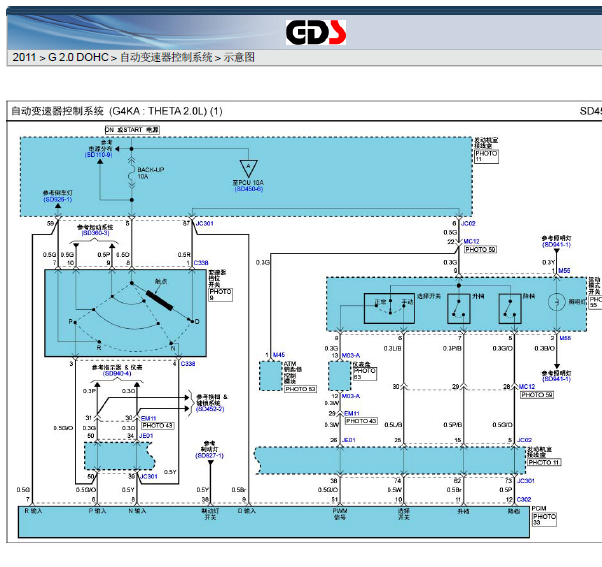602x567 pixels.
Task: Click the ATM key lock control module box
Action: [271, 376]
